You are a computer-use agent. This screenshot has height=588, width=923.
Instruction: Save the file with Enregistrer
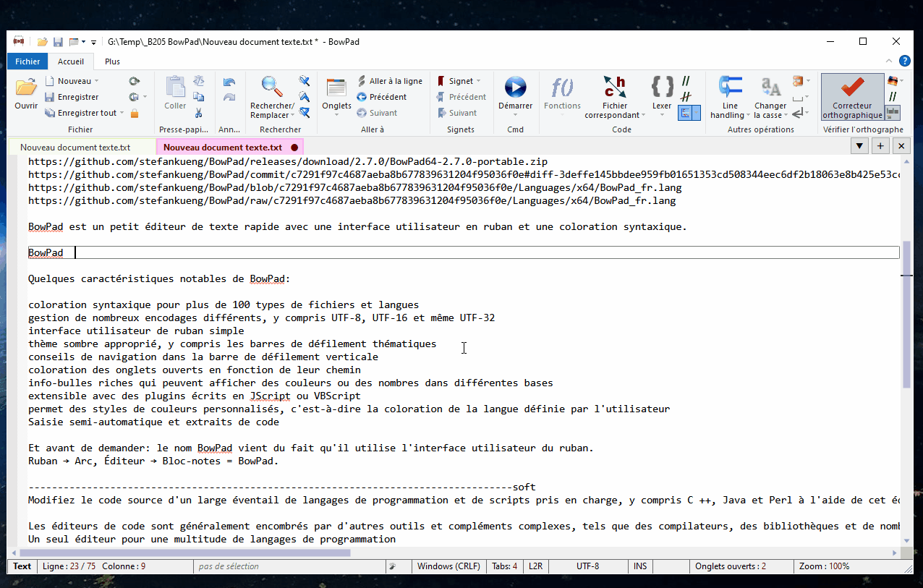[72, 97]
